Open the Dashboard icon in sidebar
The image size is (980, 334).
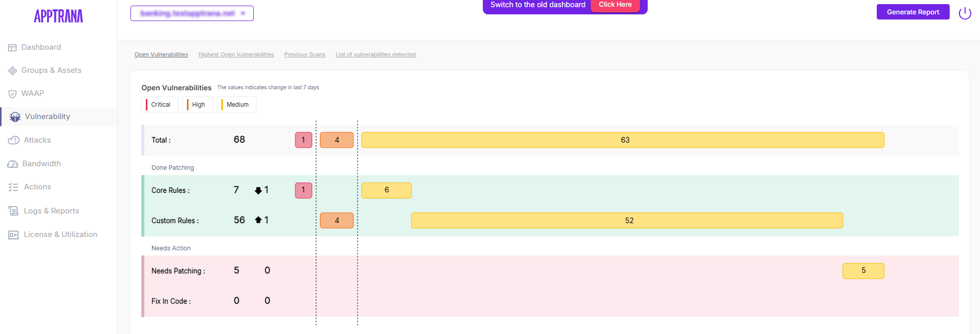[12, 48]
